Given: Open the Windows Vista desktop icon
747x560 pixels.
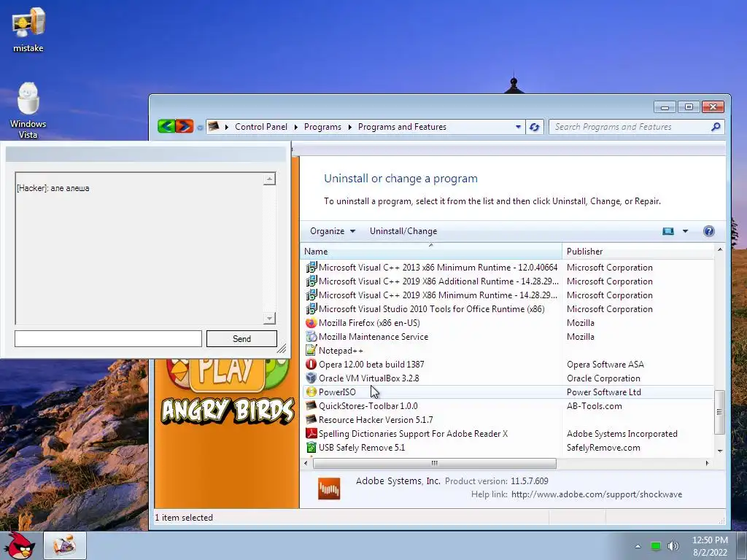Looking at the screenshot, I should coord(28,111).
